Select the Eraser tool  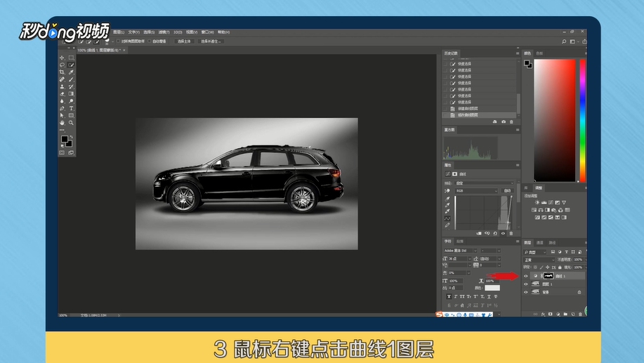[x=62, y=93]
